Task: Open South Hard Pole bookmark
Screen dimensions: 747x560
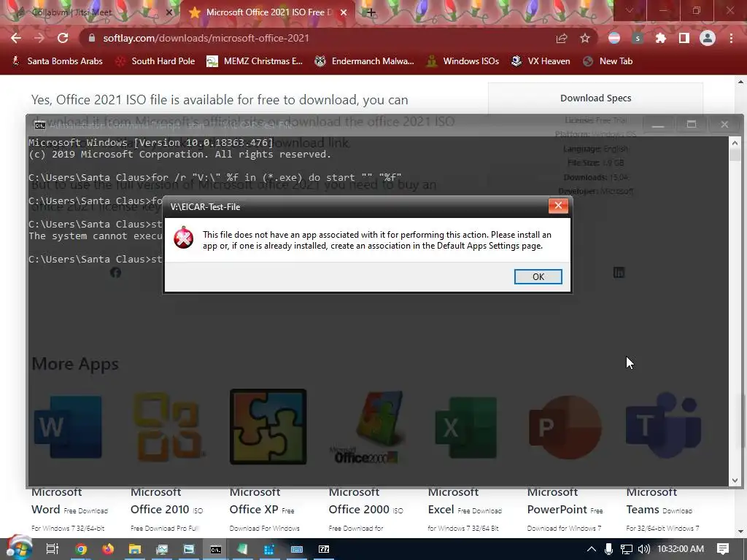Action: tap(155, 61)
